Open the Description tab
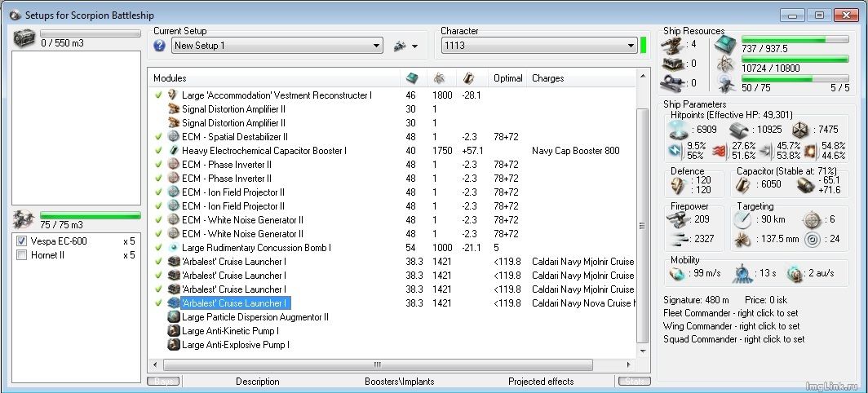This screenshot has width=868, height=393. [x=258, y=382]
